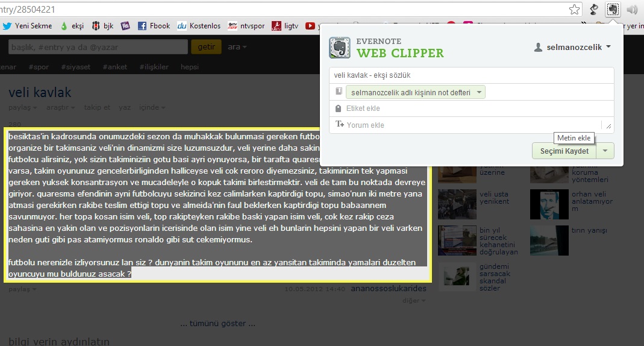Open the notebook selector dropdown
This screenshot has width=644, height=346.
click(x=415, y=92)
